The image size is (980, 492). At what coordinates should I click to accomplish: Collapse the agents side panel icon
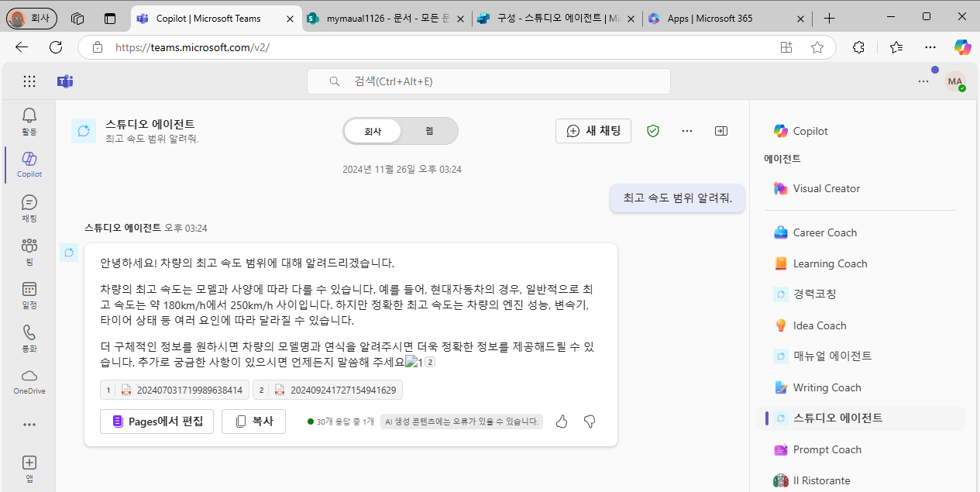[721, 131]
